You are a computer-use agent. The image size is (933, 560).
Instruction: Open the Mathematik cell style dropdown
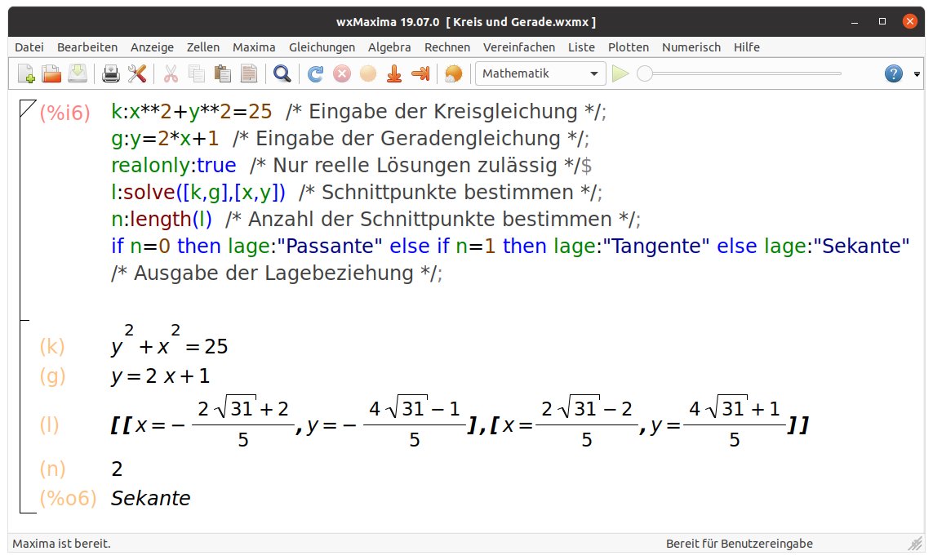click(540, 73)
